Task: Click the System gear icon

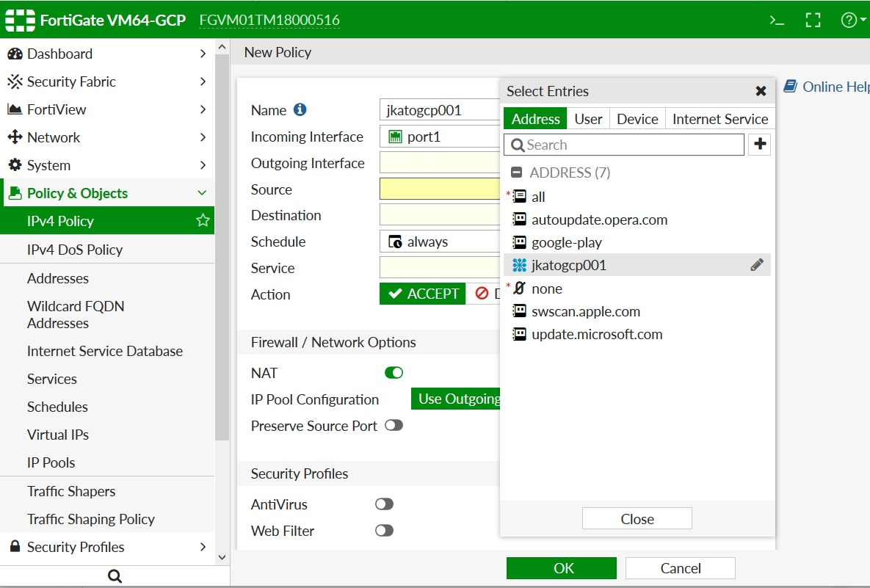Action: coord(15,164)
